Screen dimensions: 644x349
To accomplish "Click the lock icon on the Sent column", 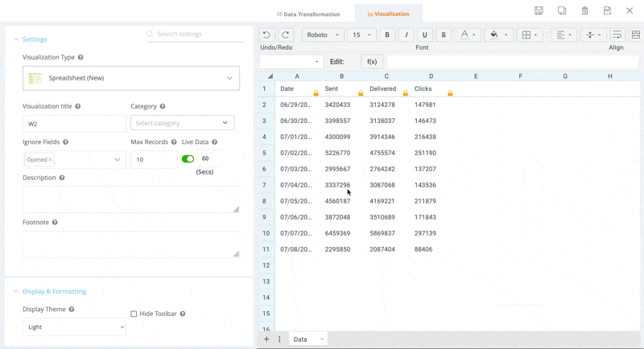I will pos(361,93).
